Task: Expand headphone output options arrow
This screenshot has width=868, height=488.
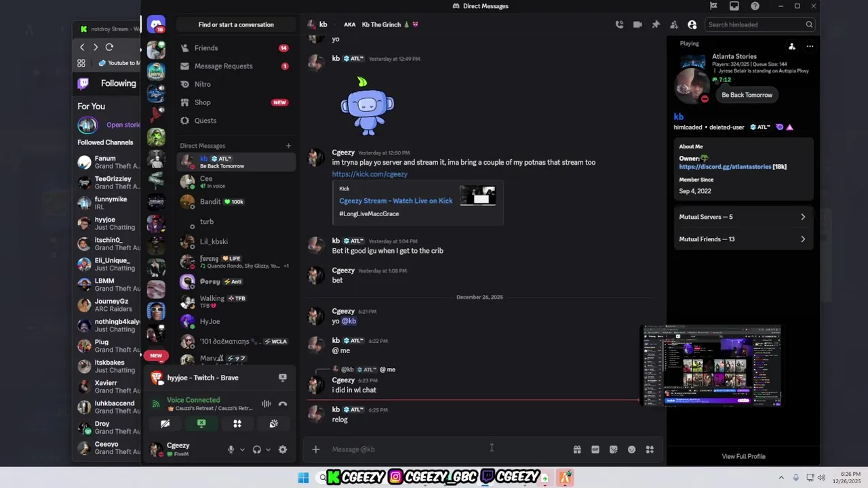Action: point(268,449)
